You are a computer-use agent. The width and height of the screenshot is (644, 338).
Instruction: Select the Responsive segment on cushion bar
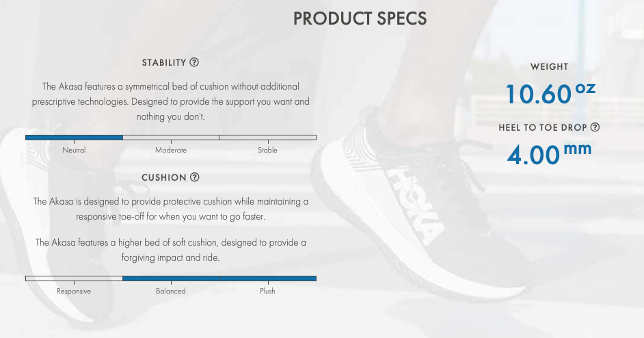pos(74,278)
